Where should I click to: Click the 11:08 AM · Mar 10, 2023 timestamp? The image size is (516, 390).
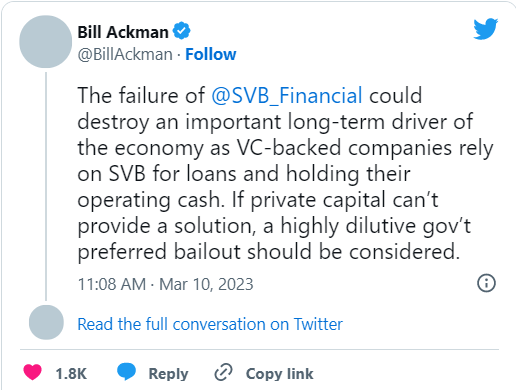click(165, 284)
